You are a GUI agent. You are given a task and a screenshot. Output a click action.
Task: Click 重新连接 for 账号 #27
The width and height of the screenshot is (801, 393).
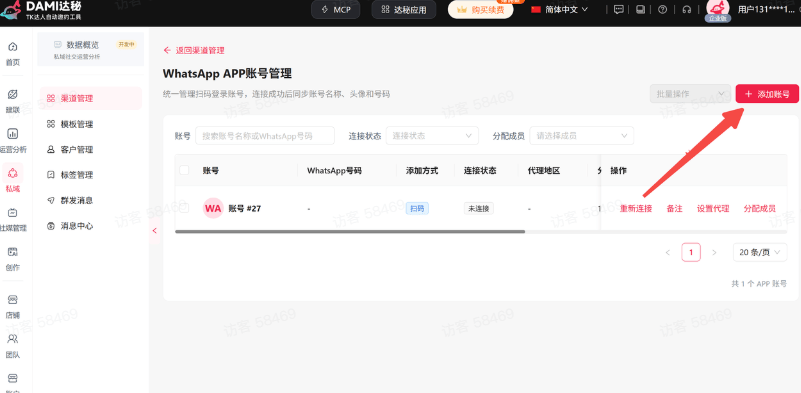[636, 209]
